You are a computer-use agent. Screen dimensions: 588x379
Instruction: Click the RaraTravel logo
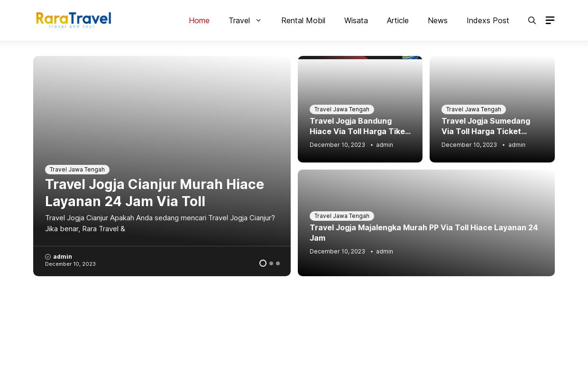tap(73, 20)
